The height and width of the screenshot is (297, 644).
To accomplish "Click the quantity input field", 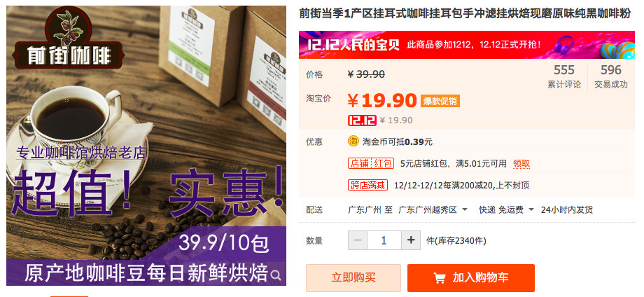I will click(x=384, y=240).
